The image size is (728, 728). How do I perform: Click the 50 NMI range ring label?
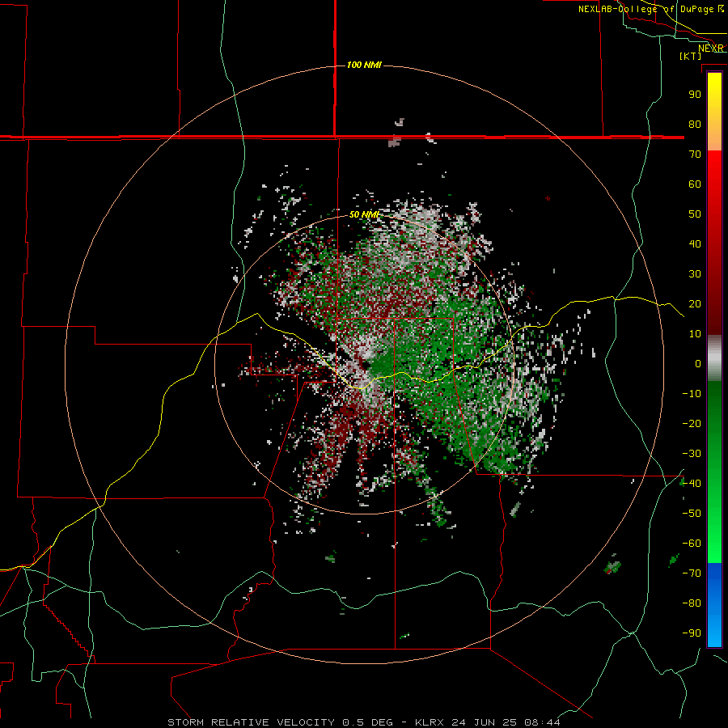click(x=365, y=214)
